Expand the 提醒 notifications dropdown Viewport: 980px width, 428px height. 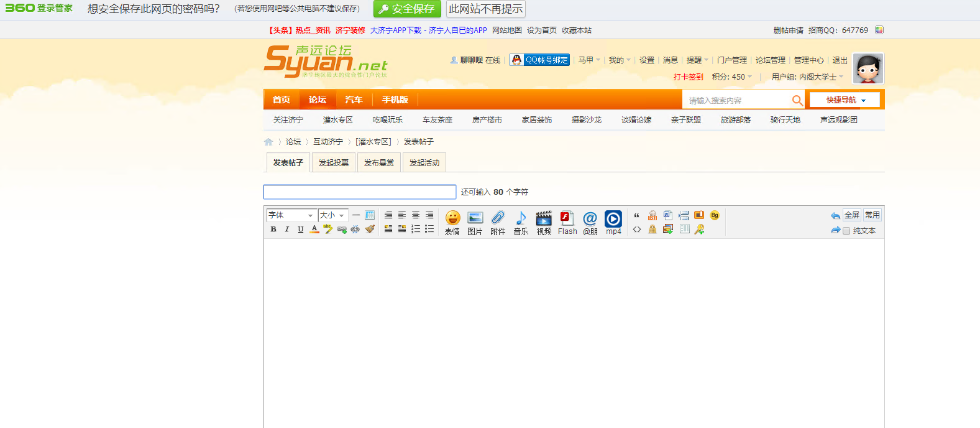tap(697, 60)
